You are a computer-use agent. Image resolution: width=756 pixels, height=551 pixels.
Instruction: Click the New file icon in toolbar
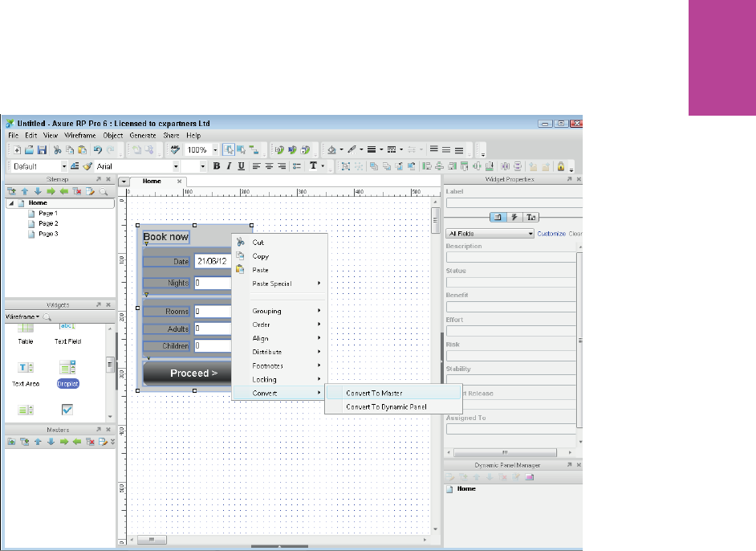coord(17,150)
